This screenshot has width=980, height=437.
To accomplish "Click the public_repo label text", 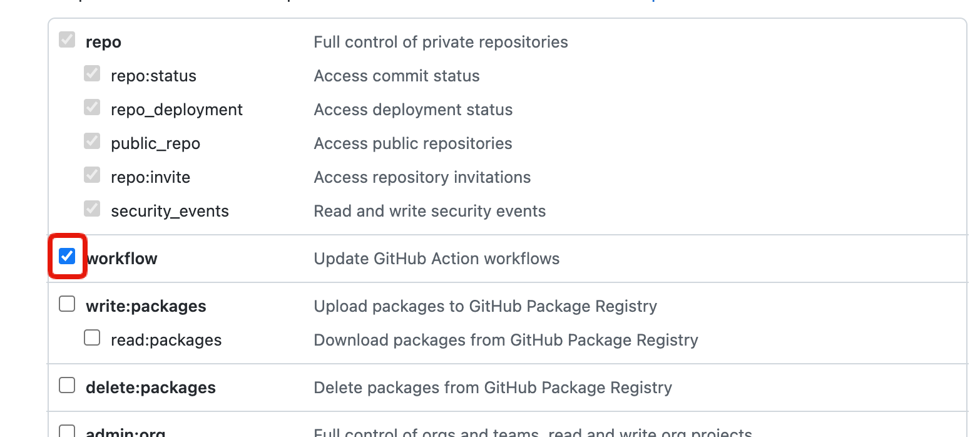I will pyautogui.click(x=155, y=143).
